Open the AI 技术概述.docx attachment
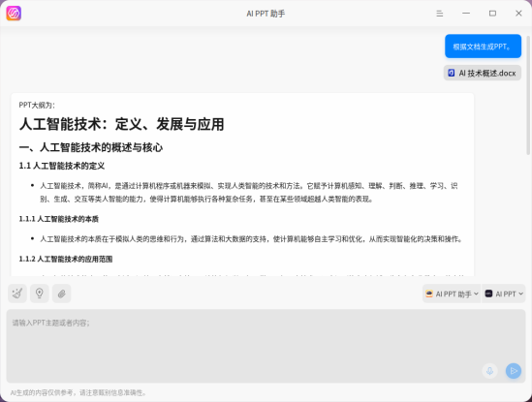 [483, 73]
